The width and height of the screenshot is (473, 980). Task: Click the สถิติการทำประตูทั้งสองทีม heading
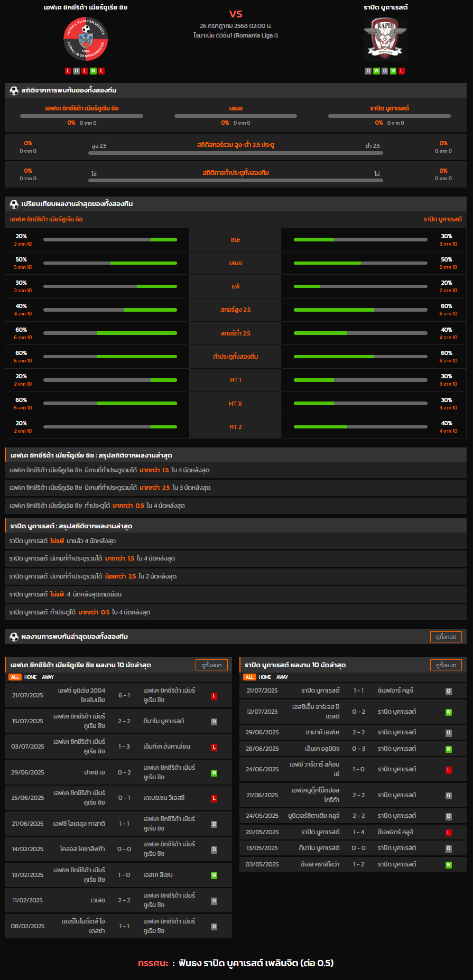pos(236,173)
